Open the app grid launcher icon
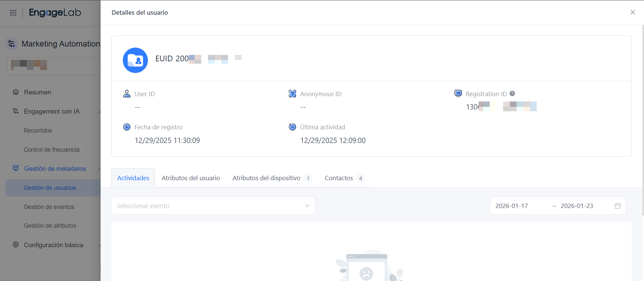 [x=13, y=13]
